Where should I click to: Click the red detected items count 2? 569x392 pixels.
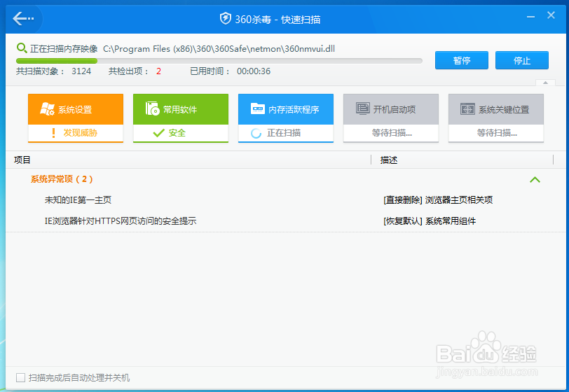(158, 71)
